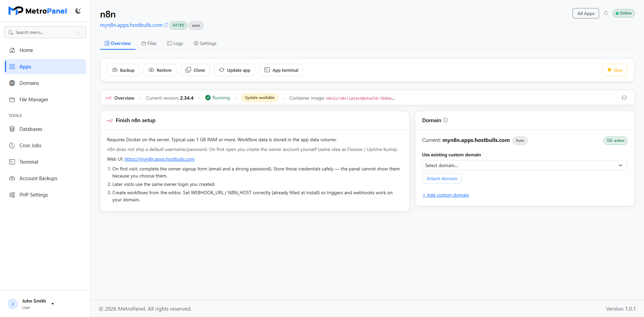Click the Restore button
Viewport: 644px width, 317px height.
click(160, 70)
